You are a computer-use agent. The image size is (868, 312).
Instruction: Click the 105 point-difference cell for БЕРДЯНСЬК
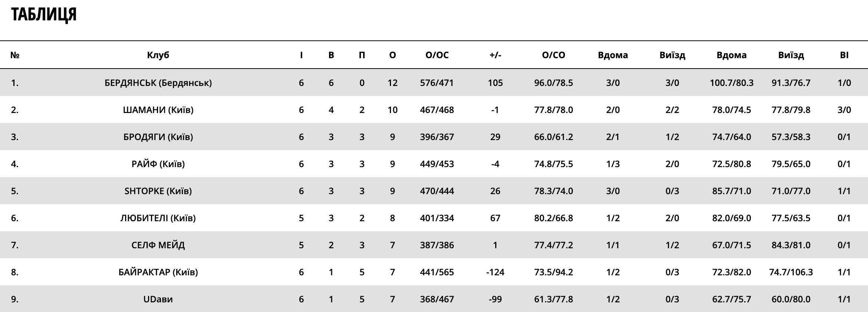pos(495,83)
